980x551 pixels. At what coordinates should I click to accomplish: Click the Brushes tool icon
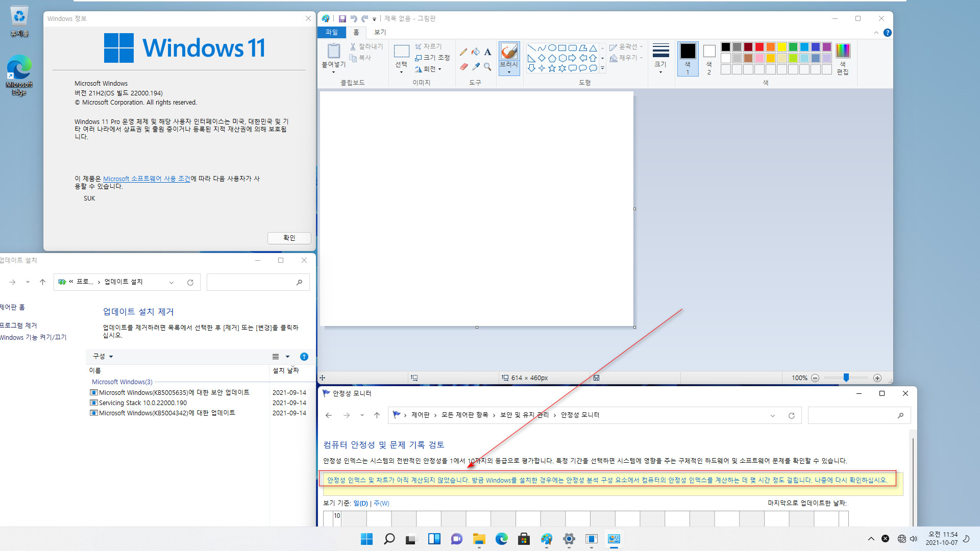(x=509, y=52)
